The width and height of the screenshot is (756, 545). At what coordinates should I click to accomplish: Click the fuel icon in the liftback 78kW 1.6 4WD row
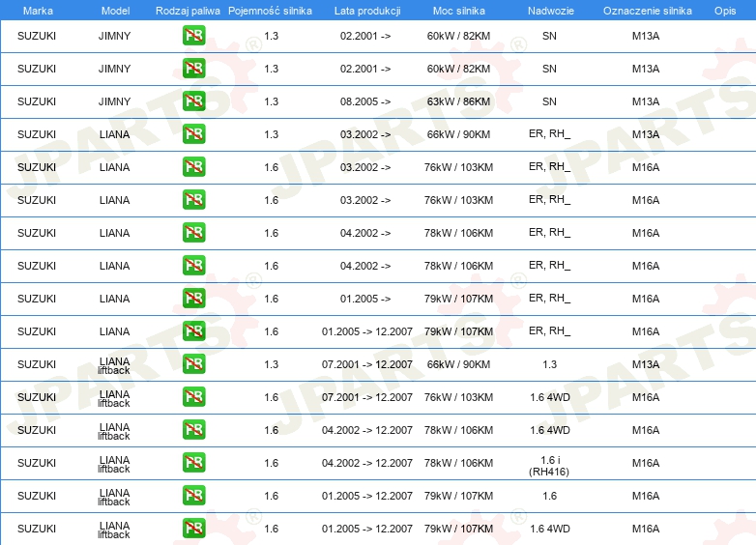(193, 429)
